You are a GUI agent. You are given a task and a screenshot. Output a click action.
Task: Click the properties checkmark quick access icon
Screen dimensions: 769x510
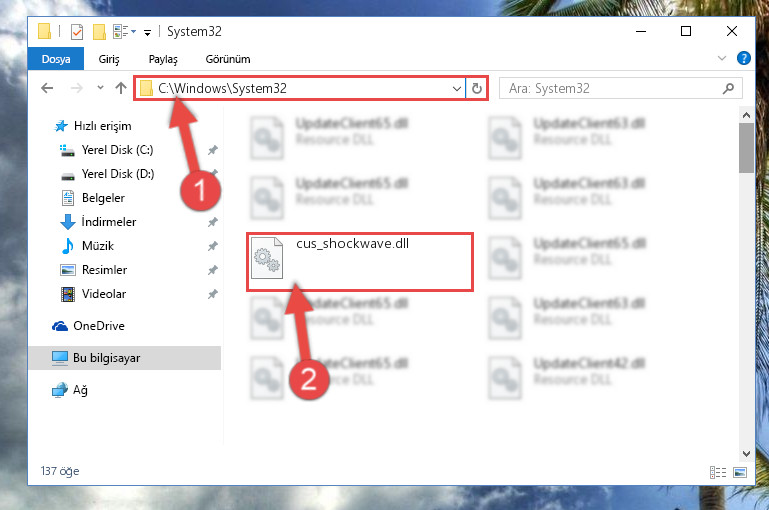point(77,32)
